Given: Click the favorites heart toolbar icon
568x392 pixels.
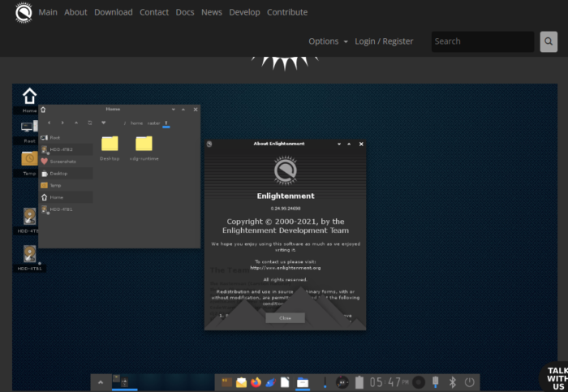Looking at the screenshot, I should [x=104, y=123].
